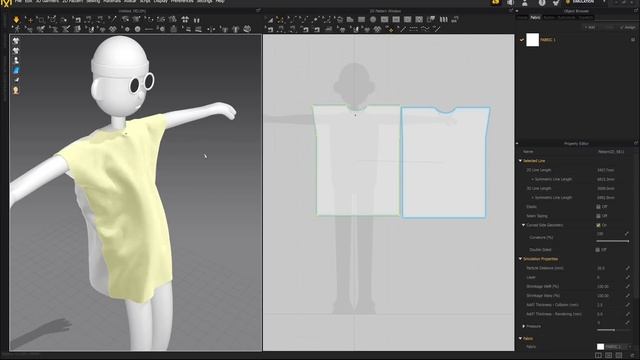This screenshot has height=360, width=640.
Task: Click pencil icon in the Layer row
Action: click(x=627, y=277)
